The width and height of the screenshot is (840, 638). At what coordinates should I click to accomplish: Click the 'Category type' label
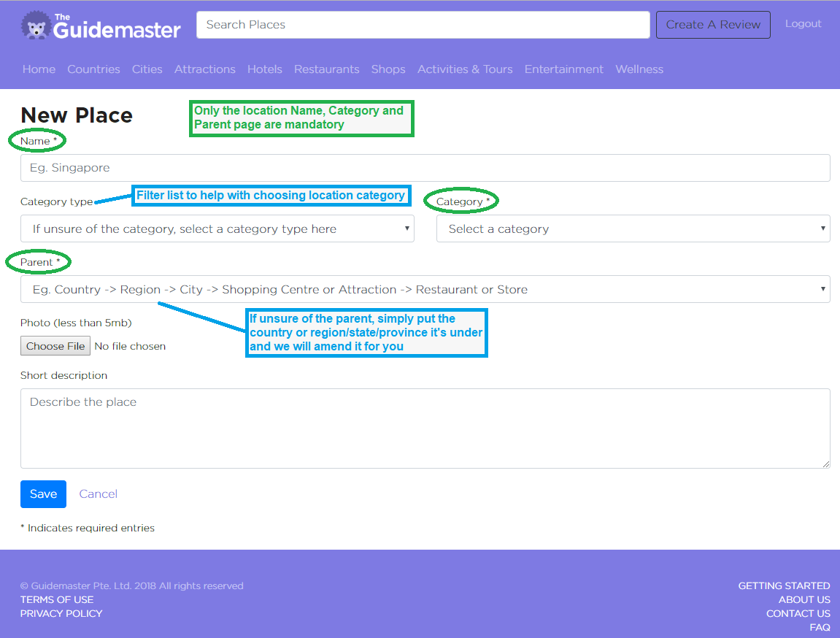pos(57,202)
